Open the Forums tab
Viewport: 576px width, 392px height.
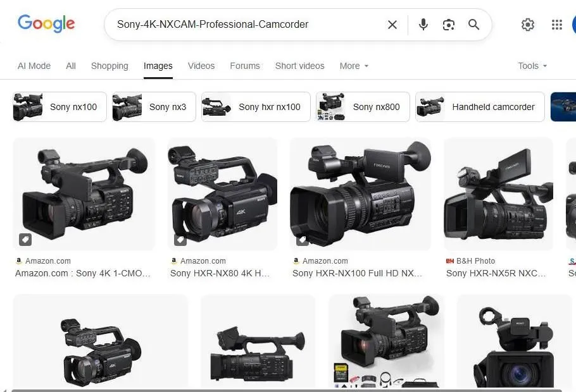(x=245, y=66)
